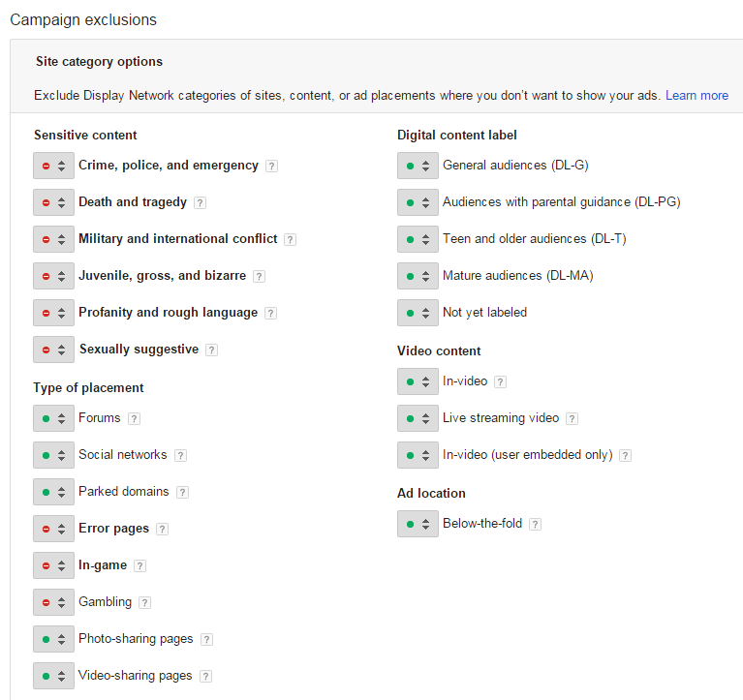Click help icon next to Death and tragedy

(200, 202)
